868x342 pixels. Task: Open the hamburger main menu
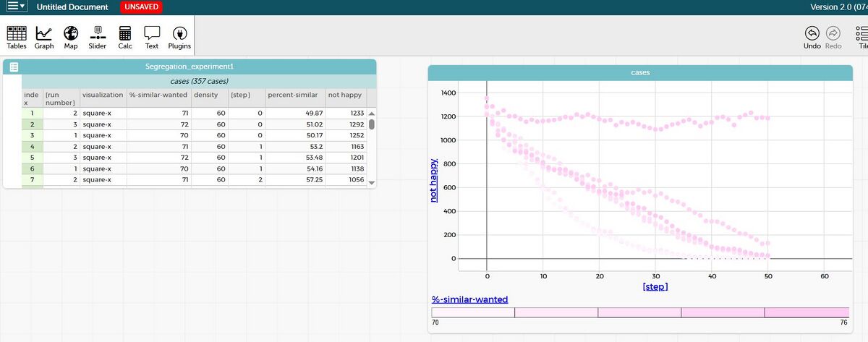tap(14, 7)
